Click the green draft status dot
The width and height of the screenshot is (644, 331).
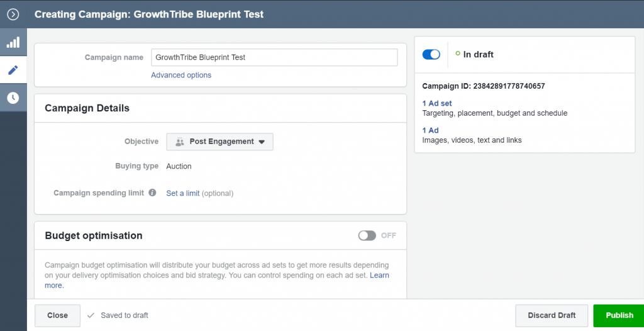click(x=458, y=53)
